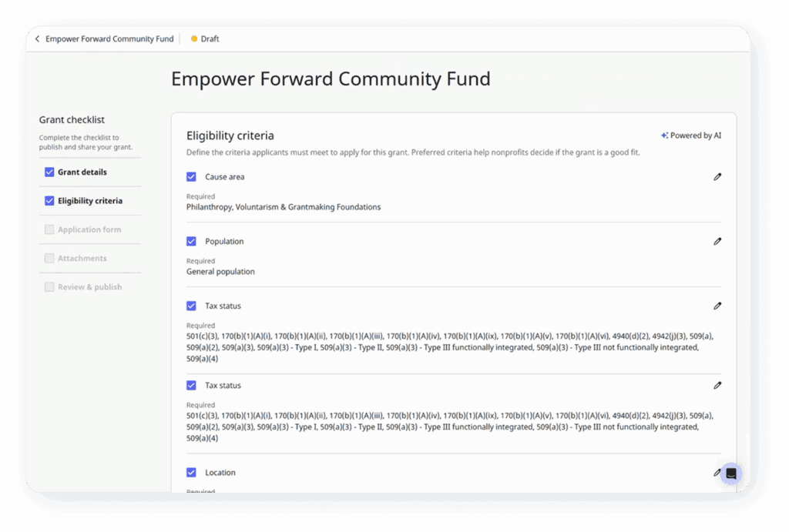The height and width of the screenshot is (532, 789).
Task: Uncheck the Cause area checkbox
Action: [x=191, y=176]
